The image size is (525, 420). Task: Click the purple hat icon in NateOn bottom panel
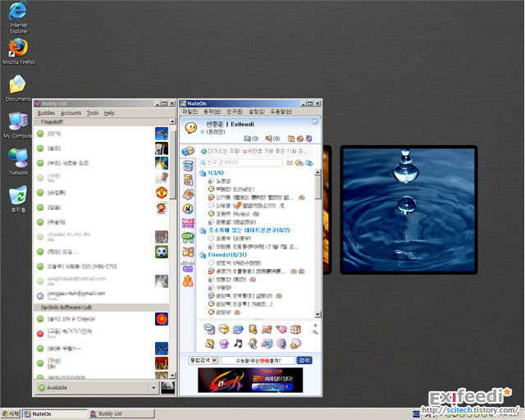224,344
